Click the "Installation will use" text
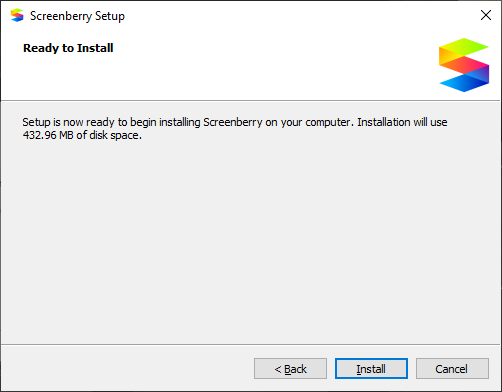Viewport: 502px width, 392px height. coord(402,122)
